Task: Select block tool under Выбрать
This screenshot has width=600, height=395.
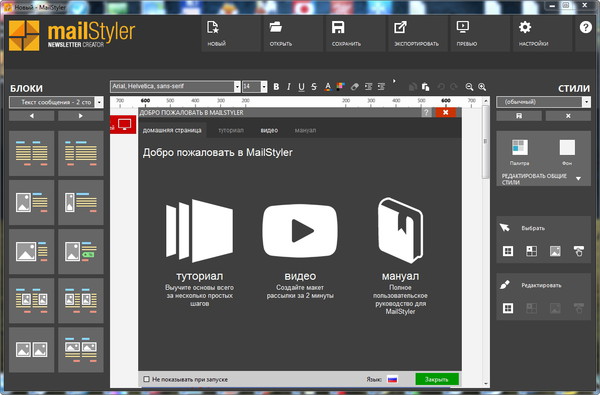Action: click(508, 251)
